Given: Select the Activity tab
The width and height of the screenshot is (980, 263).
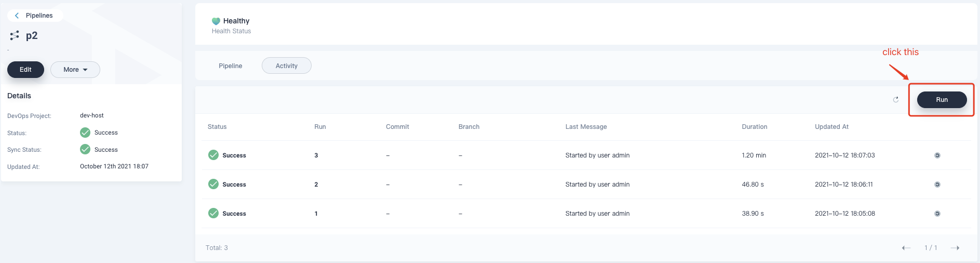Looking at the screenshot, I should [x=287, y=66].
